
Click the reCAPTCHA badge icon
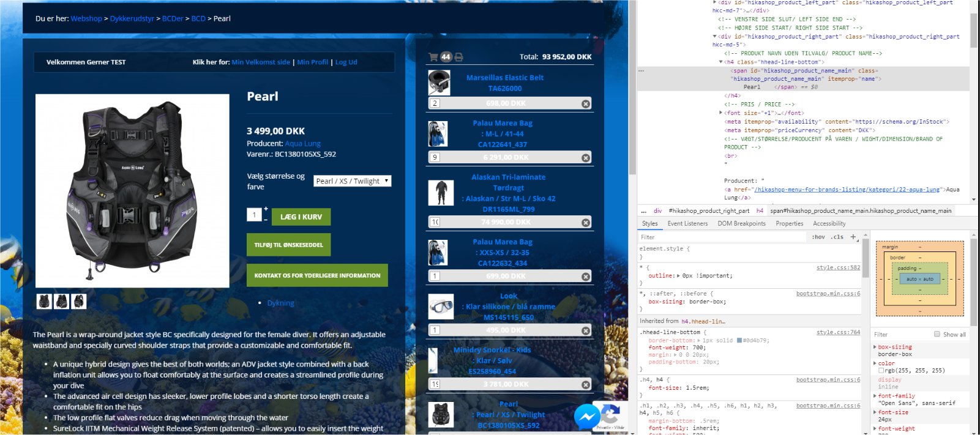pos(611,414)
